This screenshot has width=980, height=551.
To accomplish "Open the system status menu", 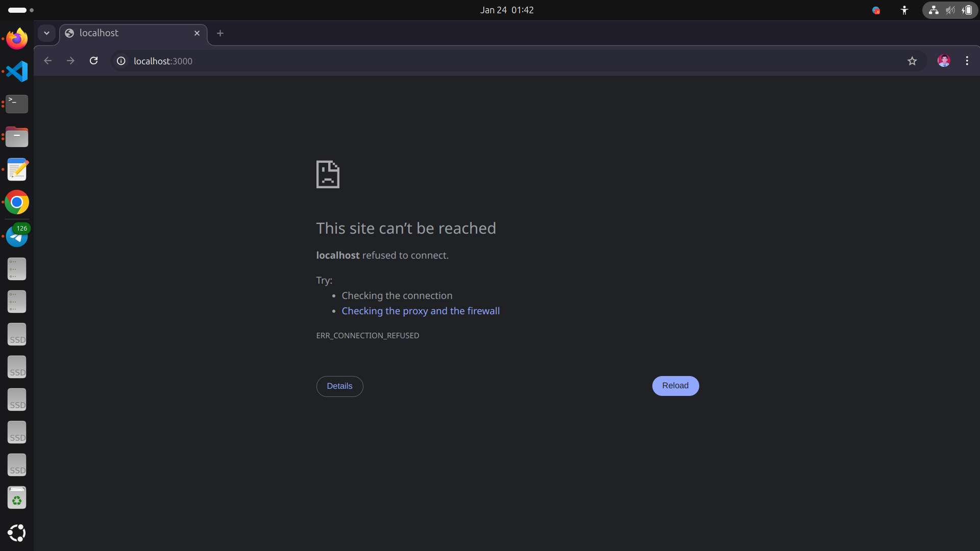I will (x=949, y=10).
